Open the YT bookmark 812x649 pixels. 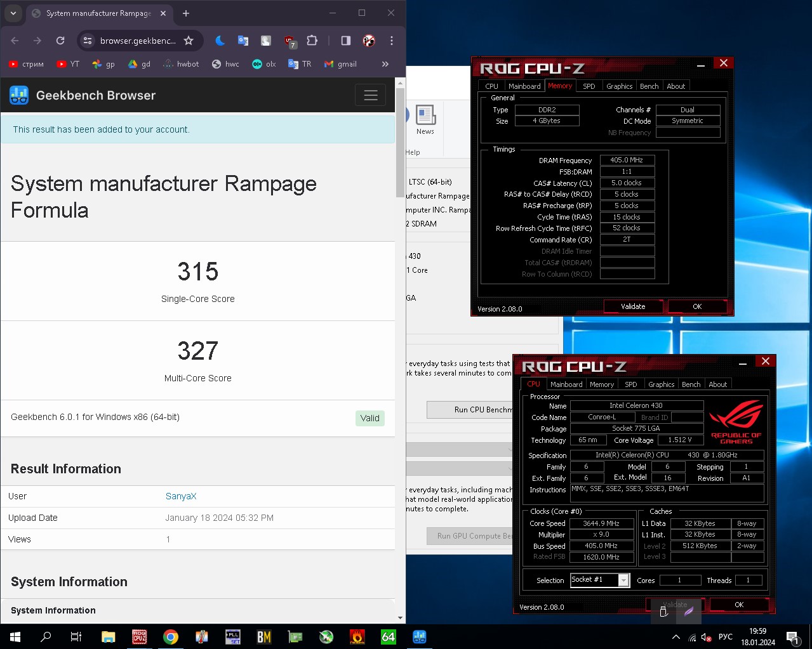(68, 64)
